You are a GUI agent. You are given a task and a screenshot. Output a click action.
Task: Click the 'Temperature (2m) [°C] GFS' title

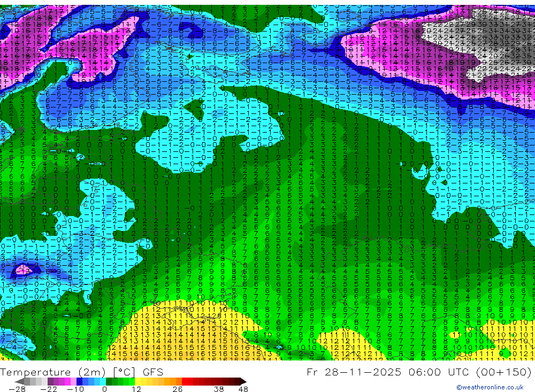(81, 372)
